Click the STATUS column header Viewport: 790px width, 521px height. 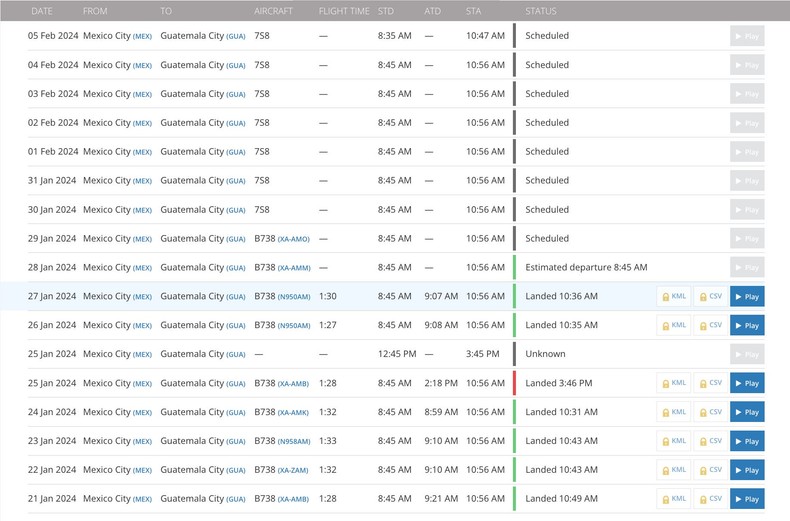541,11
